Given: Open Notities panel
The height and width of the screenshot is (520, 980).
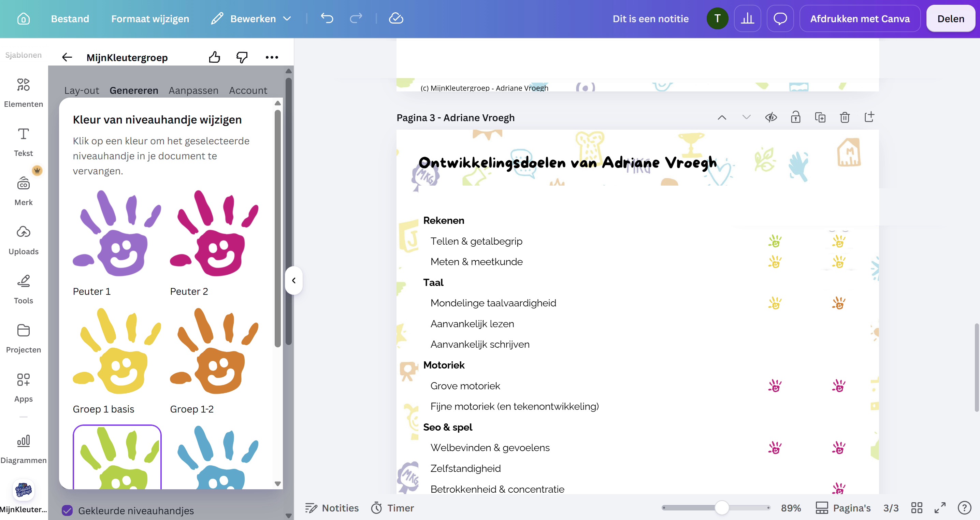Looking at the screenshot, I should 332,508.
